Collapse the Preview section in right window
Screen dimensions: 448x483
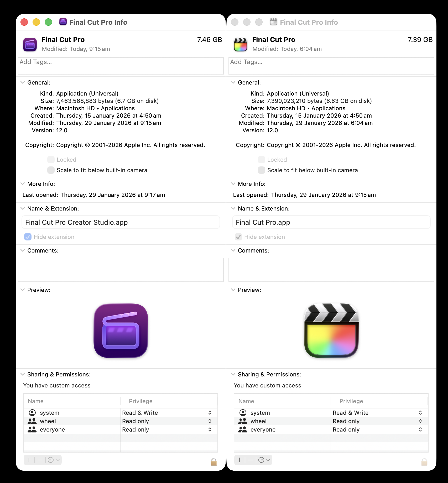coord(233,290)
